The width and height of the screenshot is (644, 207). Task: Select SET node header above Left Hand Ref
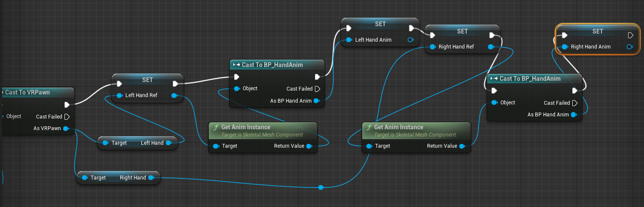click(147, 80)
